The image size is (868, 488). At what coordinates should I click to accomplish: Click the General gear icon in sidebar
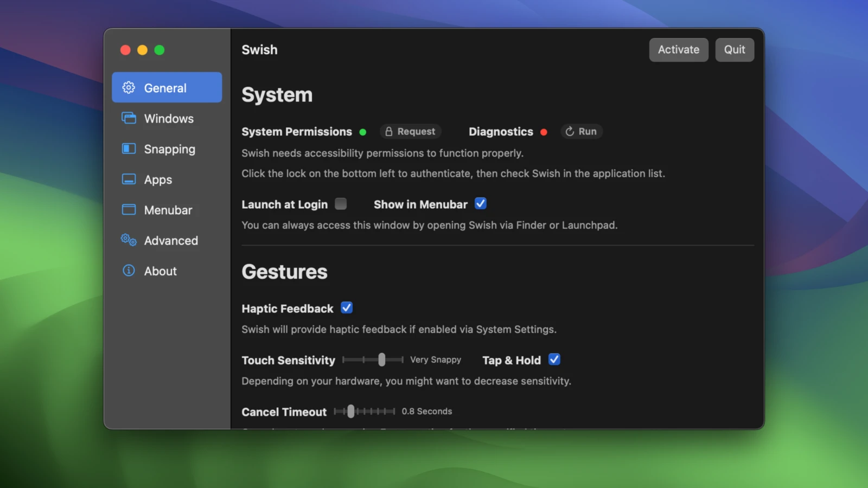click(x=129, y=88)
